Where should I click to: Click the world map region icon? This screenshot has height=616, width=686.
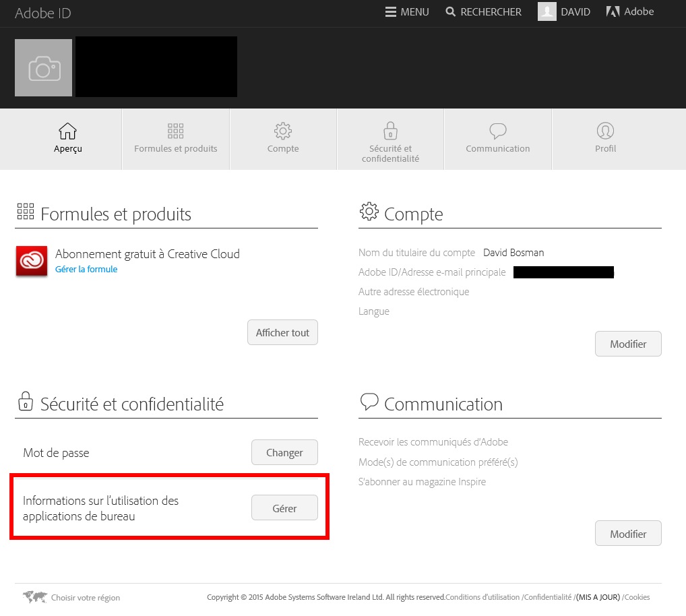tap(35, 596)
